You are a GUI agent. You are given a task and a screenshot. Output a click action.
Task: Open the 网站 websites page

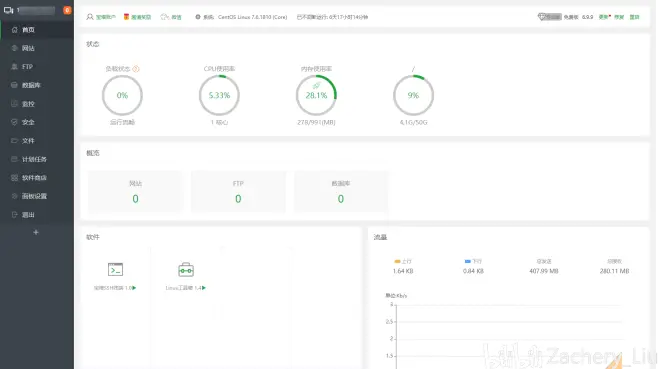(x=37, y=48)
